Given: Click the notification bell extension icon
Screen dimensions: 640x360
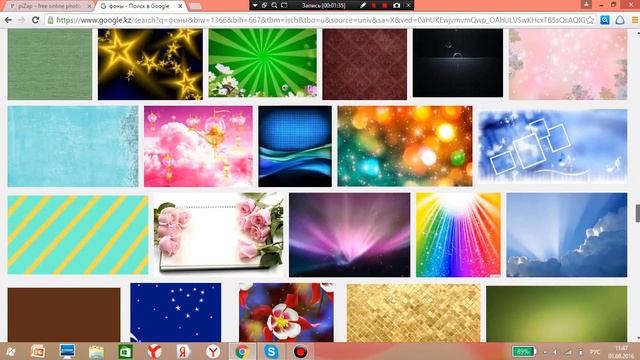Looking at the screenshot, I should (x=620, y=20).
